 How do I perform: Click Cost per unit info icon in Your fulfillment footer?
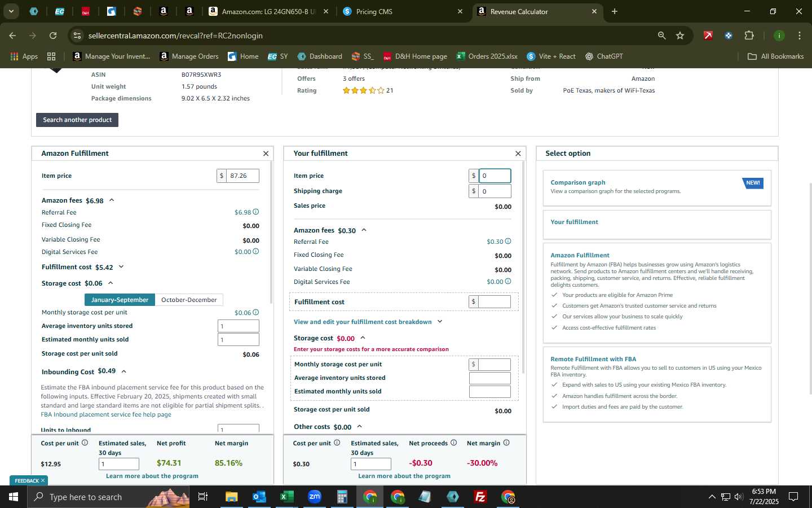pos(337,443)
